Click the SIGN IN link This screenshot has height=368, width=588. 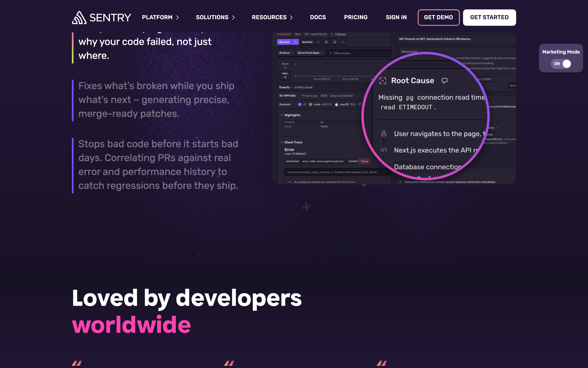point(396,18)
